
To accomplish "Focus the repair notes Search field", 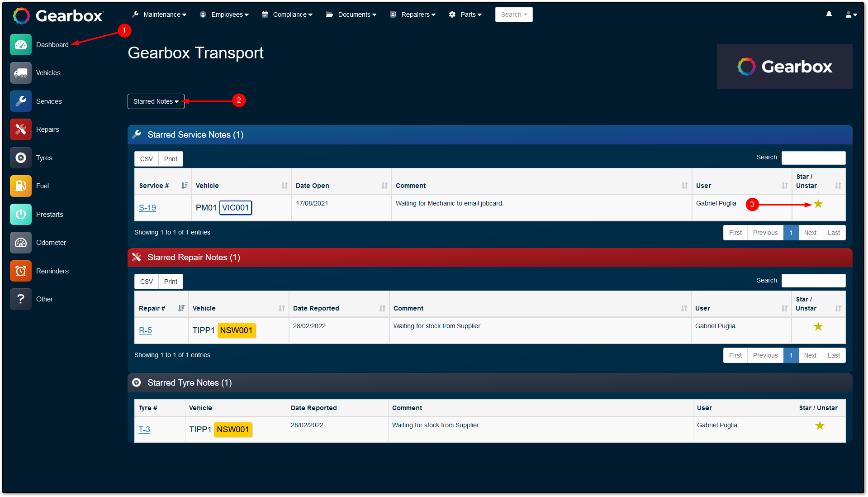I will pyautogui.click(x=813, y=281).
